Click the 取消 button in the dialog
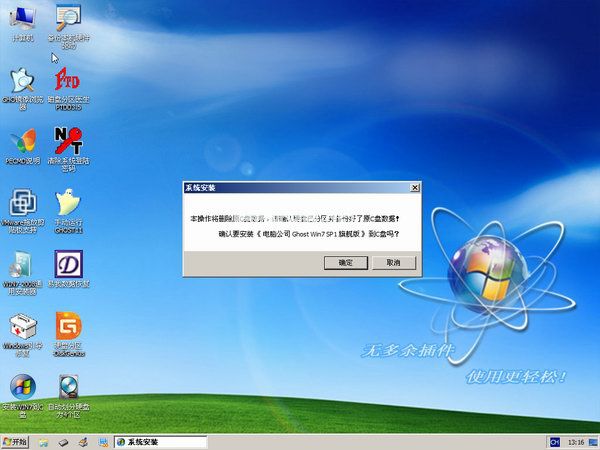This screenshot has width=600, height=450. click(394, 262)
